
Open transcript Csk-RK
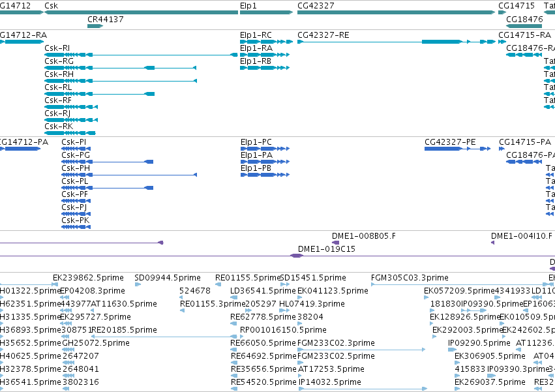click(x=70, y=133)
